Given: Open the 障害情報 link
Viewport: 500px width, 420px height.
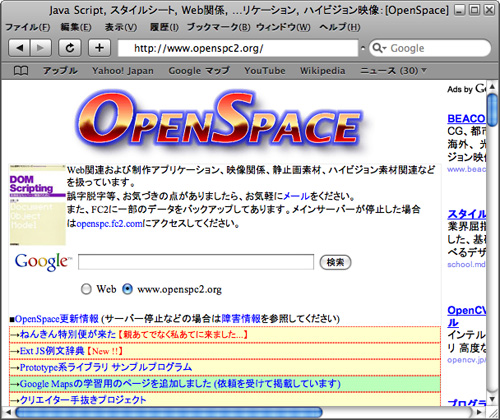Looking at the screenshot, I should [241, 319].
